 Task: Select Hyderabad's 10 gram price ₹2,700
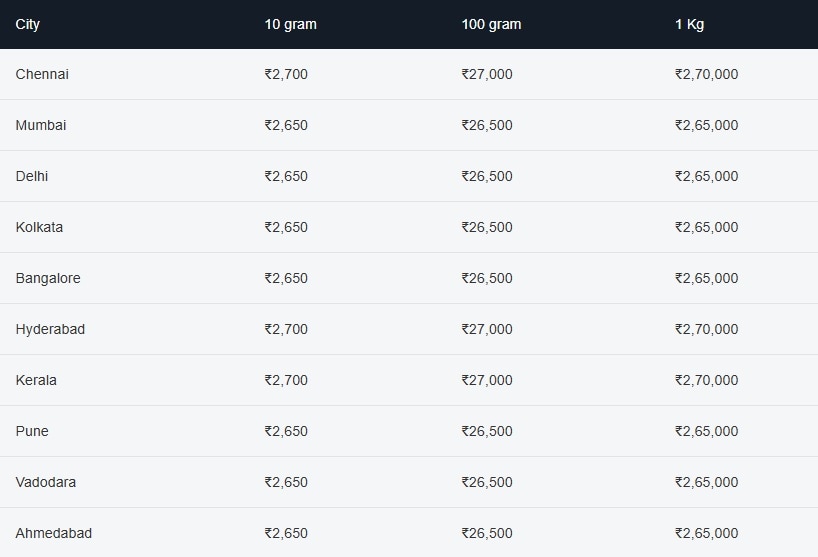coord(286,330)
